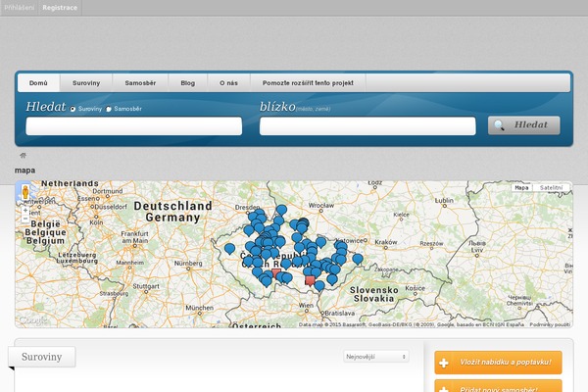Click the red marker near Wien

[310, 280]
